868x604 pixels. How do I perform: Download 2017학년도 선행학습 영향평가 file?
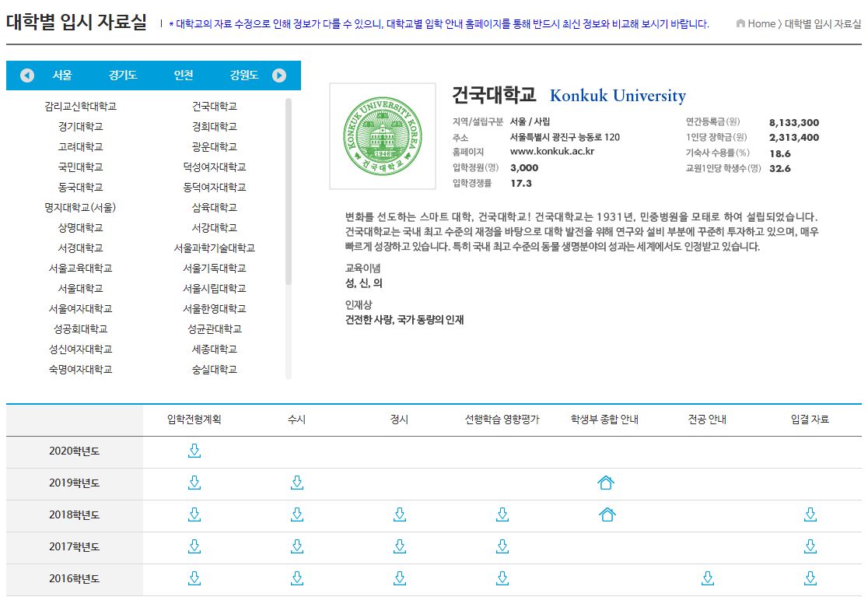point(502,547)
